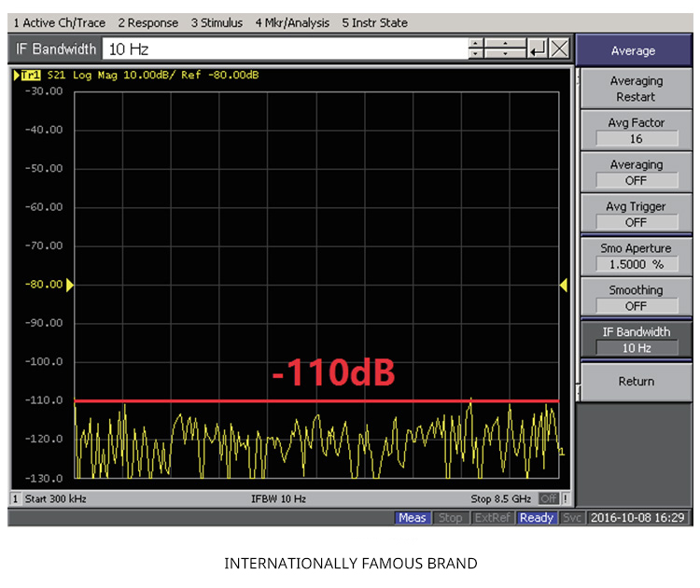Click the left reference level yellow marker
The height and width of the screenshot is (588, 700).
[x=70, y=285]
